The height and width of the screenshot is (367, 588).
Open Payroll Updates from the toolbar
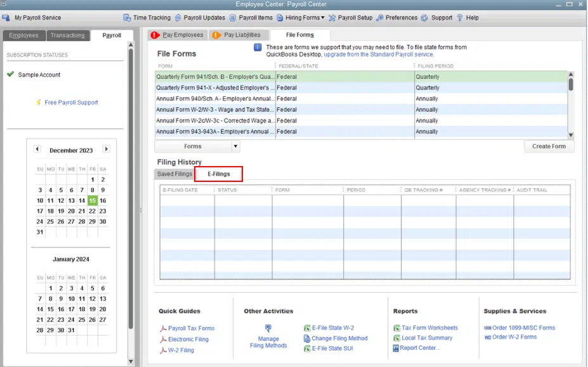pos(178,18)
